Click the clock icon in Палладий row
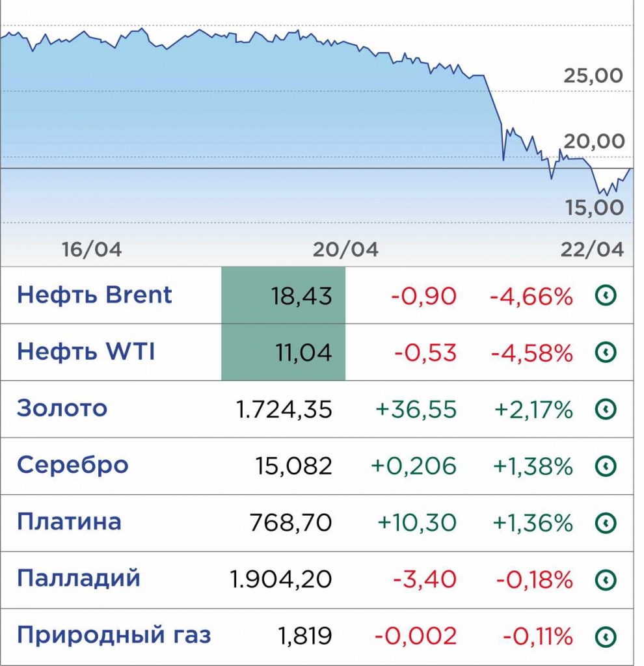This screenshot has width=644, height=666. tap(606, 579)
